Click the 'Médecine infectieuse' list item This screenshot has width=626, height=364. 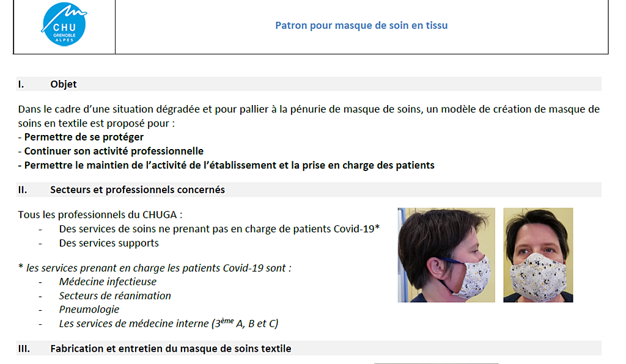[108, 282]
